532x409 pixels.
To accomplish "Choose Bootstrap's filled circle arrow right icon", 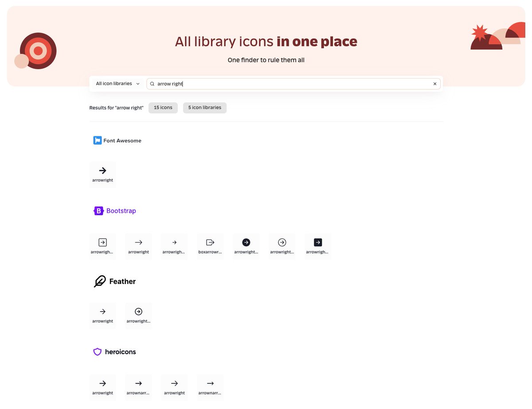I will [x=246, y=246].
